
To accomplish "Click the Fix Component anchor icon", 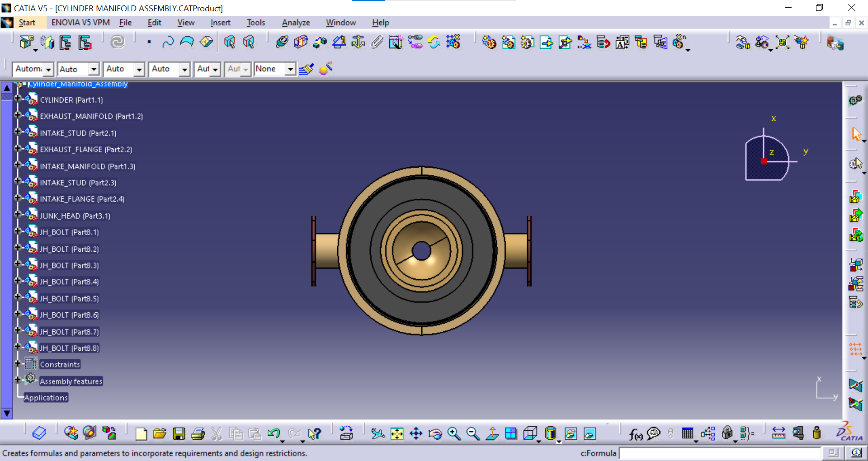I will tap(358, 42).
